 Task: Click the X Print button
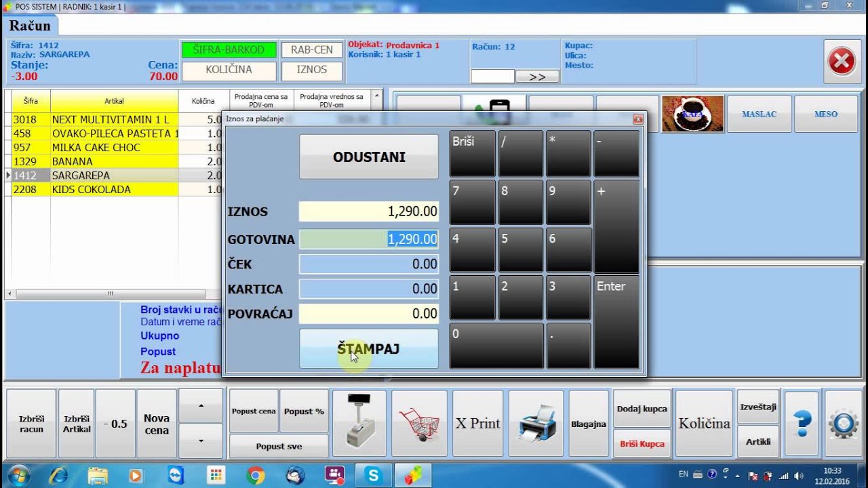(477, 423)
